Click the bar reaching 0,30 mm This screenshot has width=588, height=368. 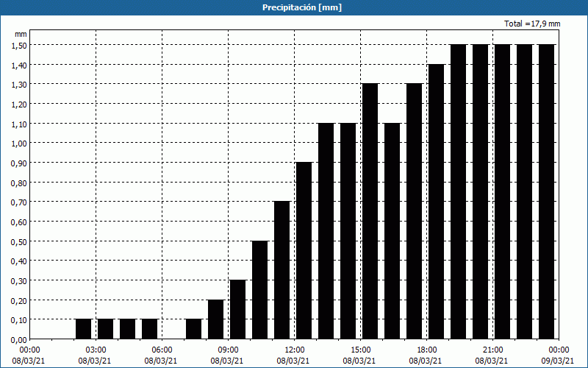(237, 310)
